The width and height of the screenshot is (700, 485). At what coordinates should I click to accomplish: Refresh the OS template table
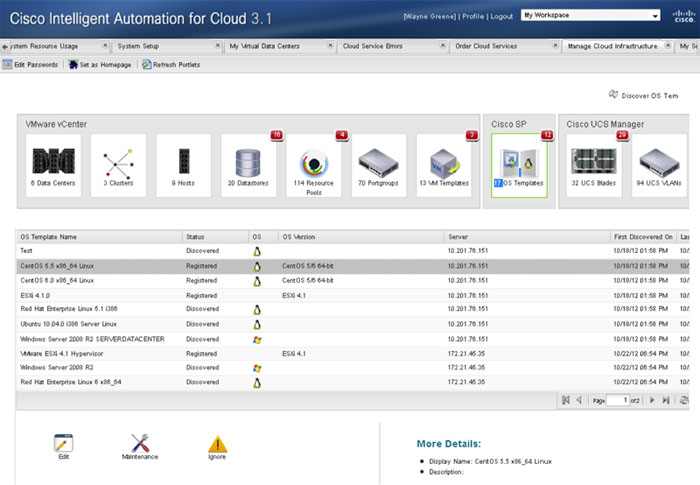[683, 400]
